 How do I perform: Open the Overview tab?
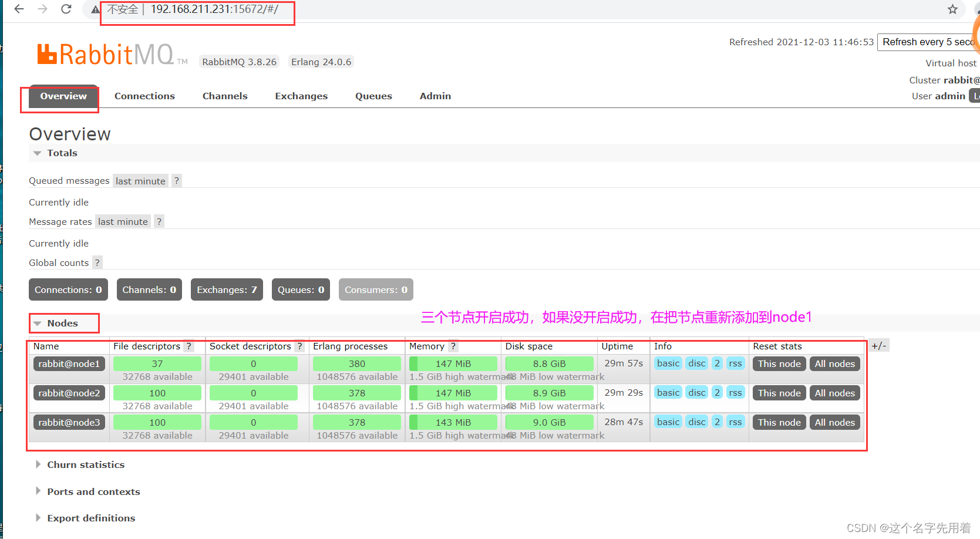[x=63, y=96]
